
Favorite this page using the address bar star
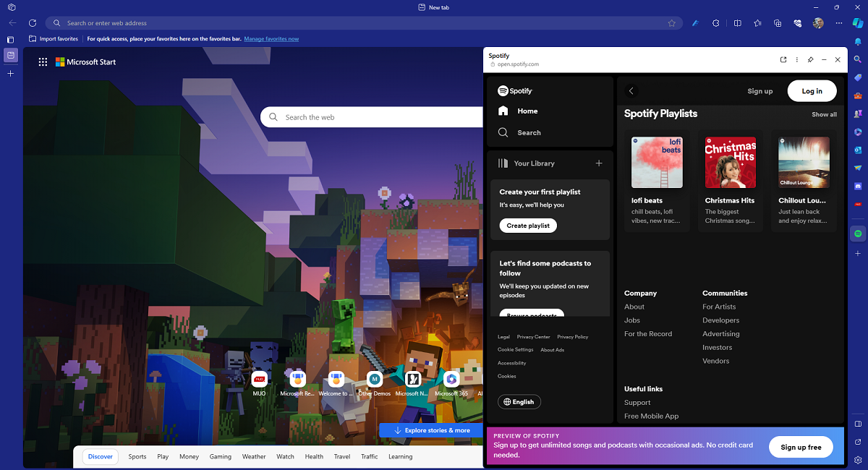(671, 22)
